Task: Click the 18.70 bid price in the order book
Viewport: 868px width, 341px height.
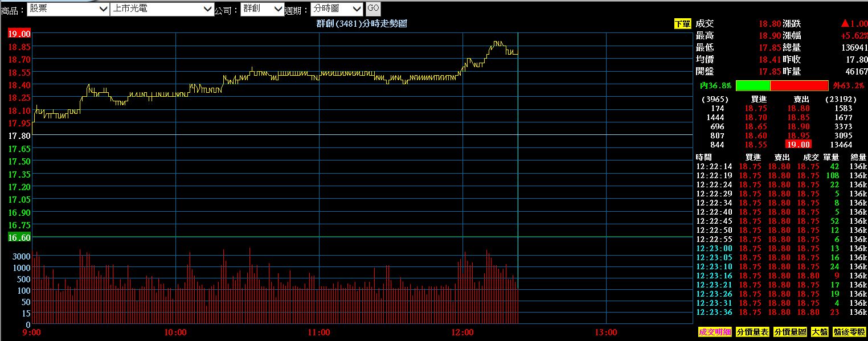Action: (756, 117)
